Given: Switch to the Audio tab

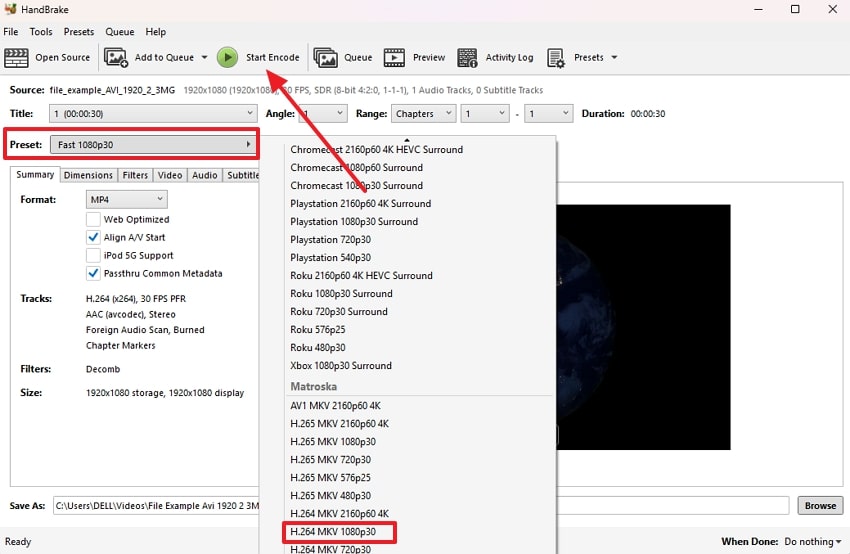Looking at the screenshot, I should 204,175.
